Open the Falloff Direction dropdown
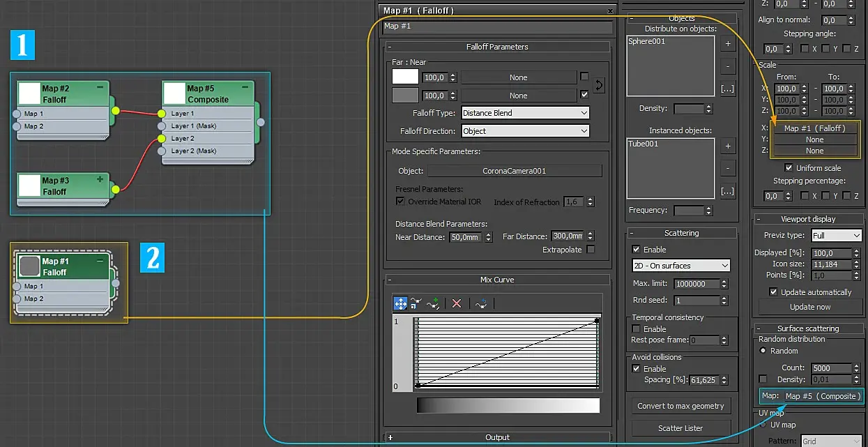 click(x=525, y=131)
